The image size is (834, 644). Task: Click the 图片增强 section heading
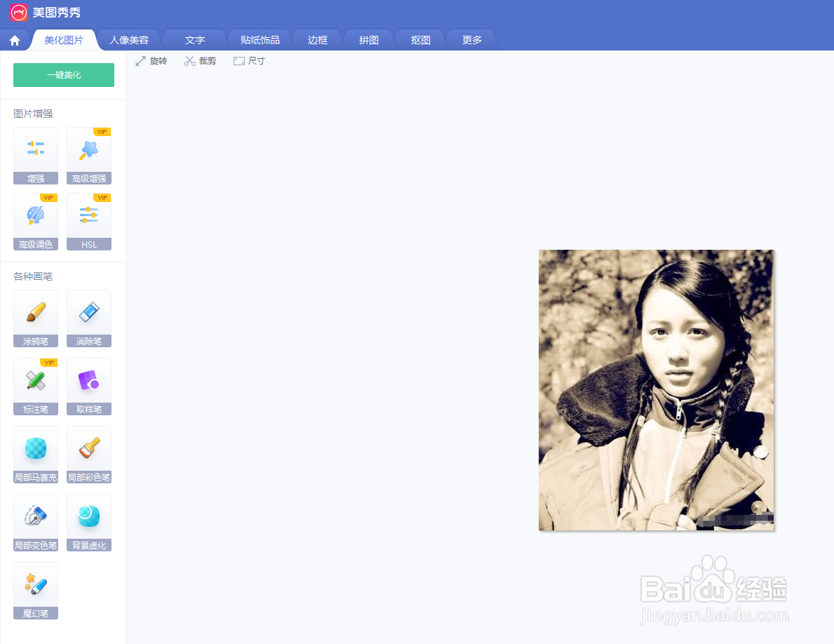click(x=33, y=114)
